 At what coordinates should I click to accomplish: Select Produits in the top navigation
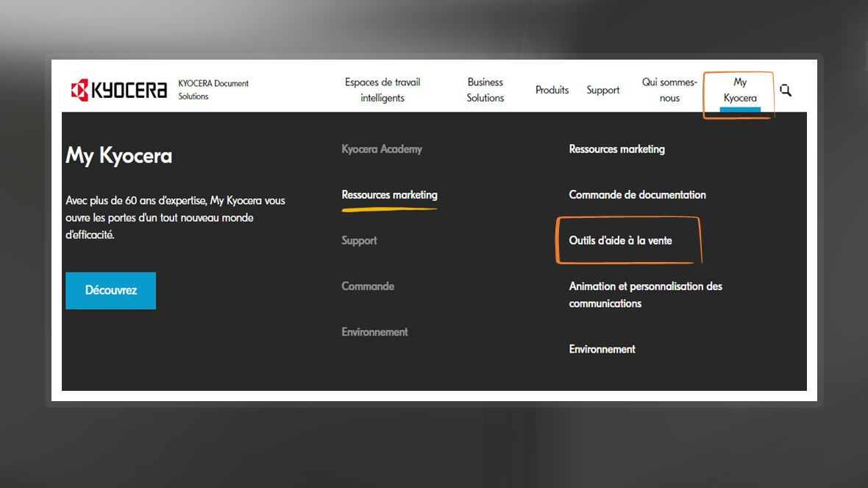[x=552, y=91]
